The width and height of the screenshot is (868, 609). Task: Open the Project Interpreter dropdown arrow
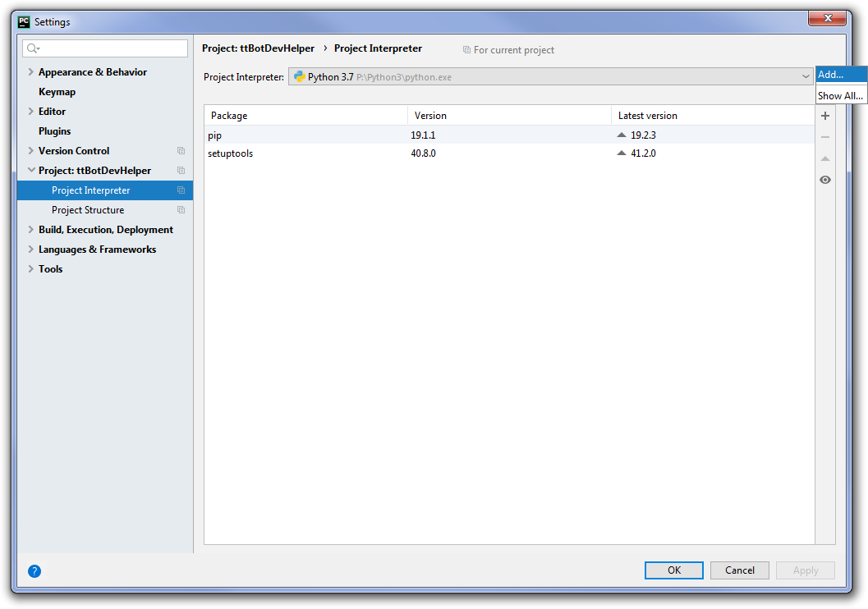(x=806, y=76)
